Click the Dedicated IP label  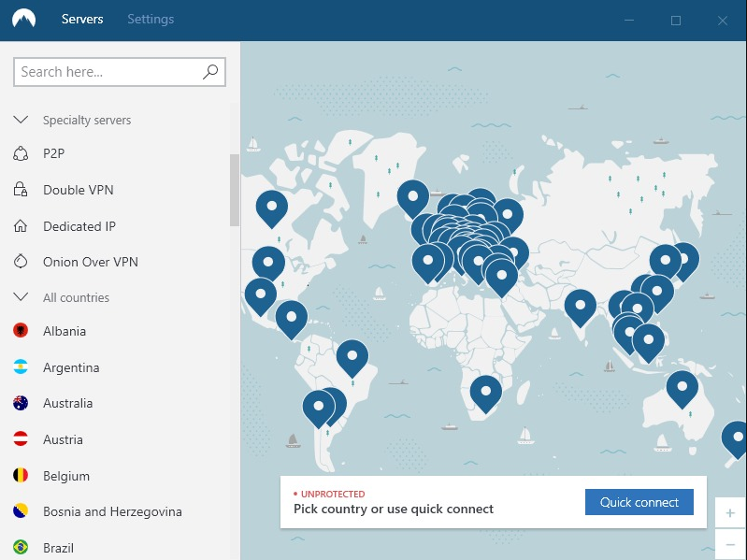79,226
